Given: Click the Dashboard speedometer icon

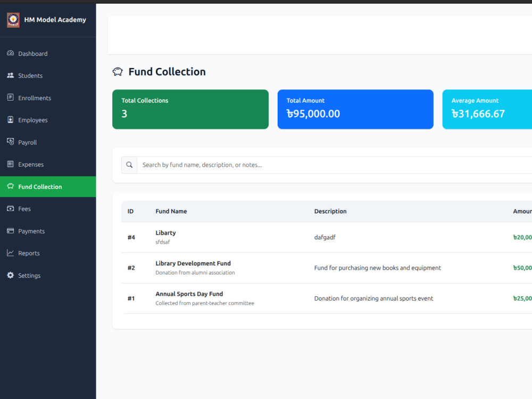Looking at the screenshot, I should pyautogui.click(x=11, y=53).
